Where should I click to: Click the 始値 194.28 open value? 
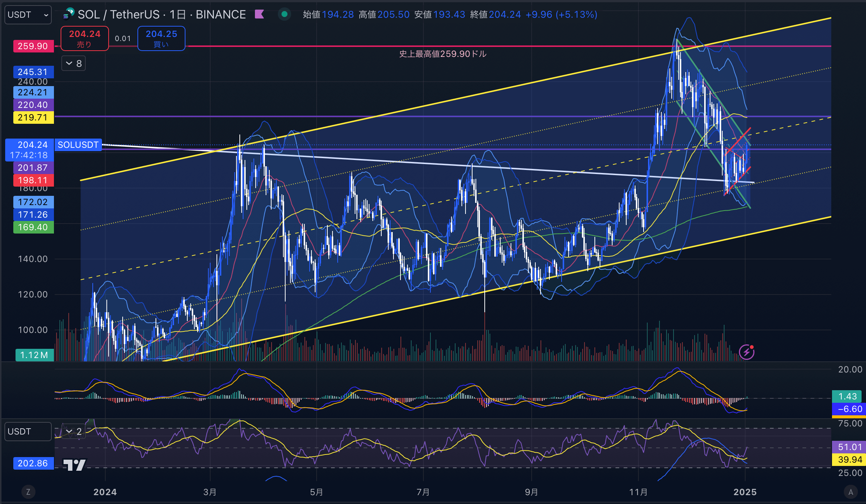328,14
